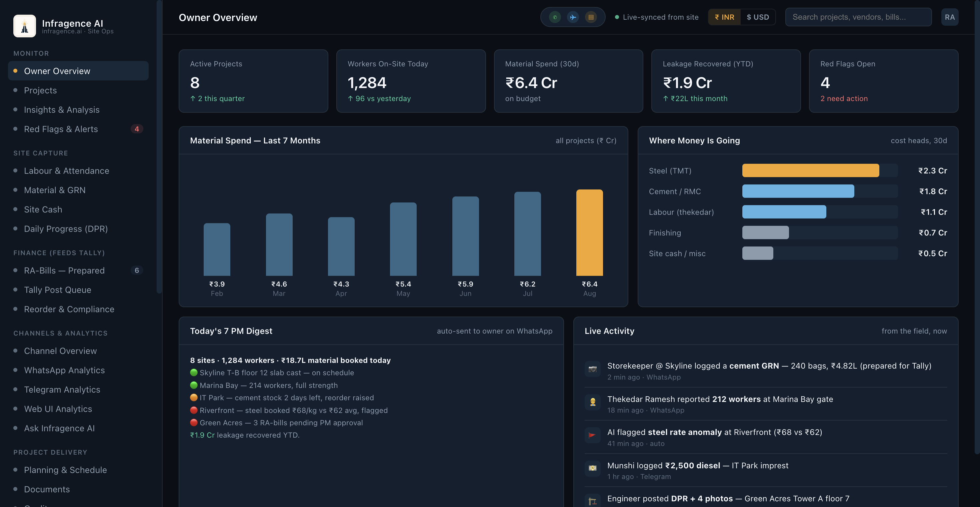Click the Apr bar in spend chart
This screenshot has width=980, height=507.
coord(341,246)
